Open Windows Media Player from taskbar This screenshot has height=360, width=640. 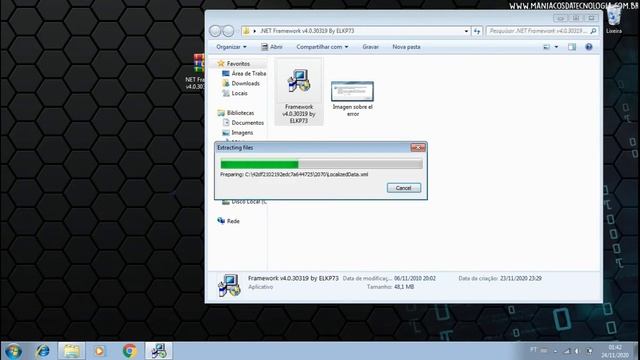(100, 351)
